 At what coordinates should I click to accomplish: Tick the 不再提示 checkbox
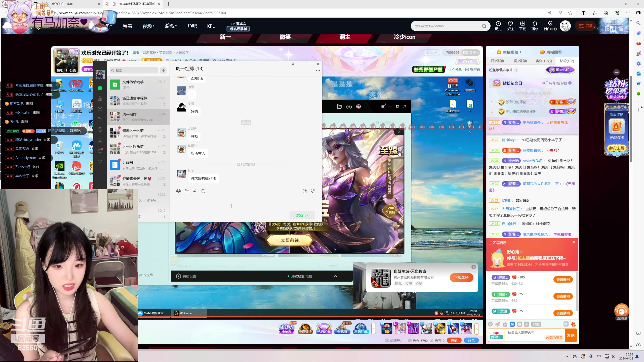click(490, 243)
